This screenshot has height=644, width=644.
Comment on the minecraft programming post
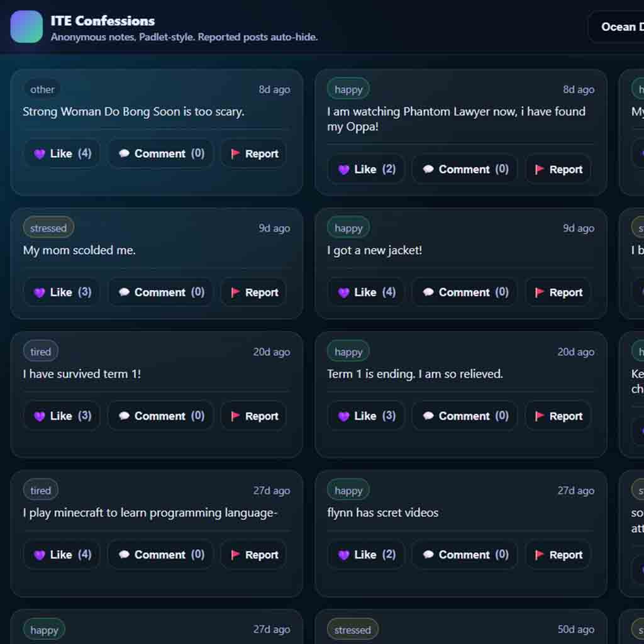[x=161, y=555]
